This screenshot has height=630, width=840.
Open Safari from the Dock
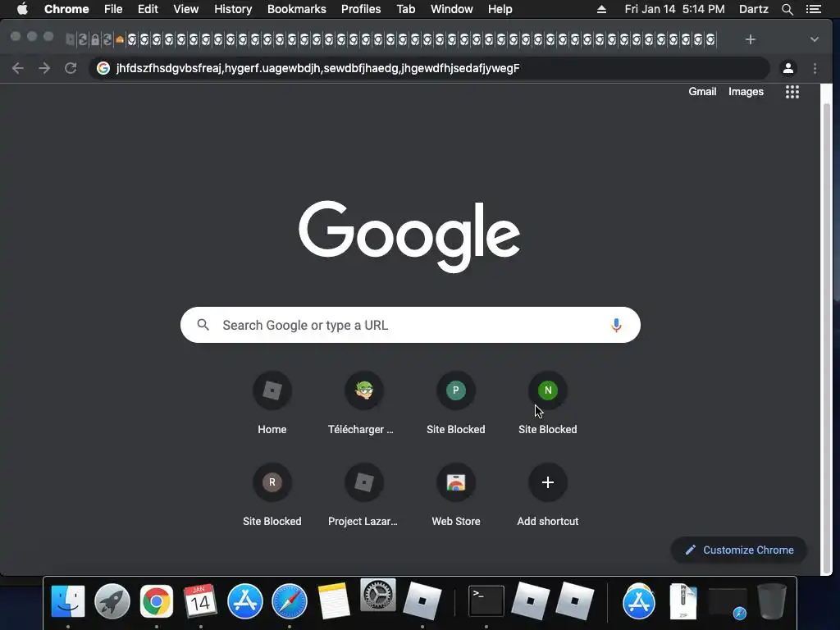(290, 601)
